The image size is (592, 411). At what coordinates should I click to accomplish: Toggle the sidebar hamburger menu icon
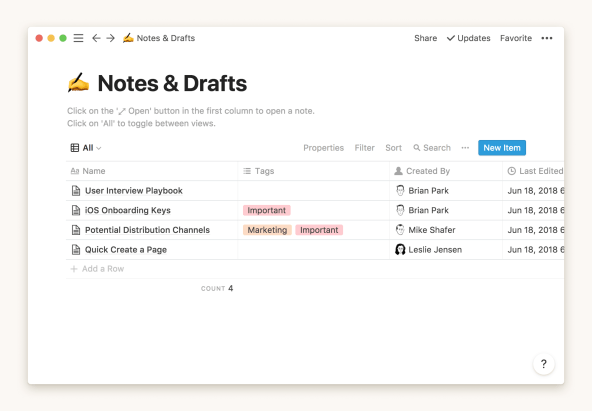tap(78, 38)
